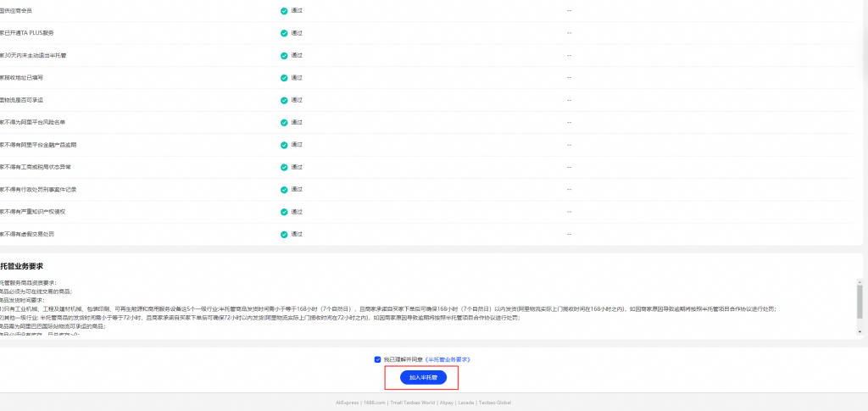
Task: Click 通过 status text in 供应商会员 row
Action: (297, 10)
